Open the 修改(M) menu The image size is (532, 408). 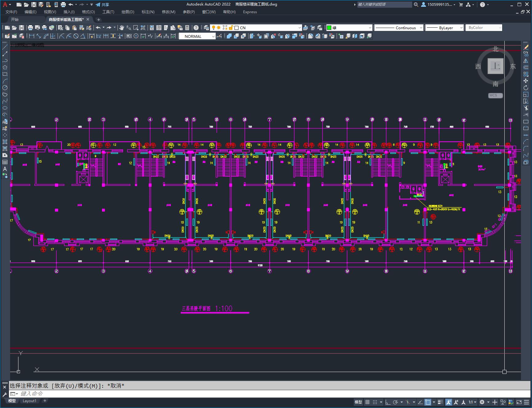[168, 12]
